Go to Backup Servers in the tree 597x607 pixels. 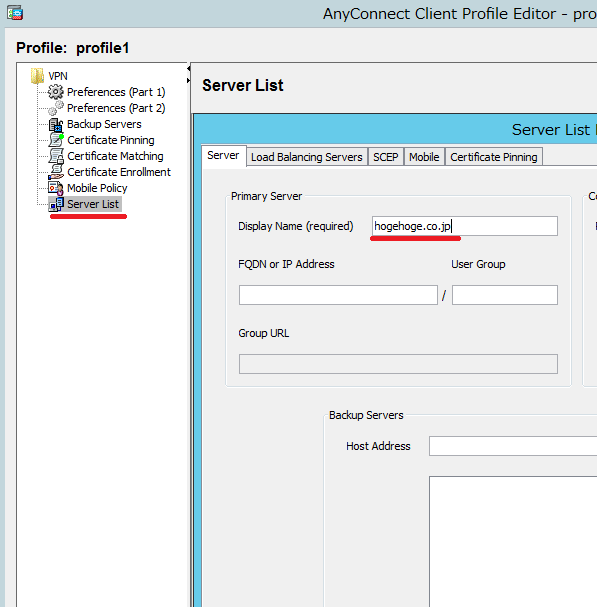(x=104, y=124)
